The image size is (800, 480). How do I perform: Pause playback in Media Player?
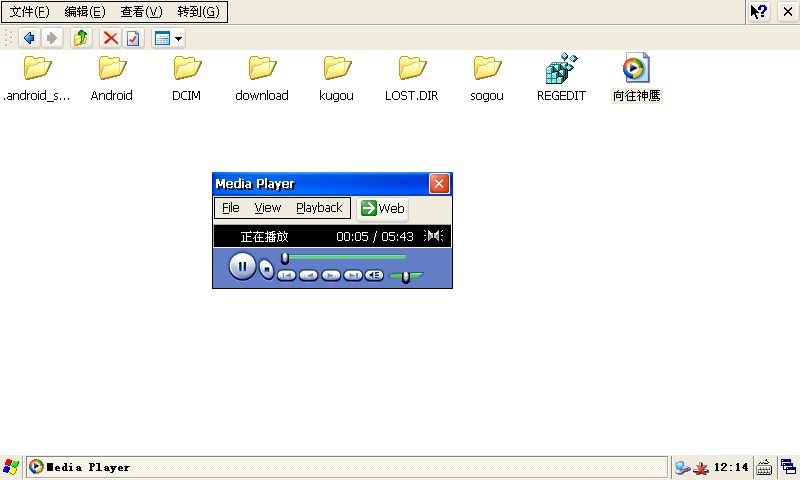(242, 266)
